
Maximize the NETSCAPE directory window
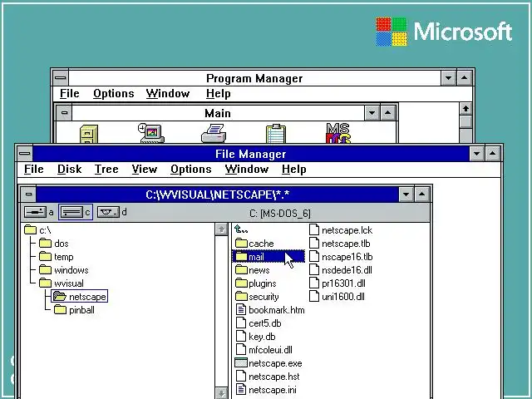[x=422, y=195]
